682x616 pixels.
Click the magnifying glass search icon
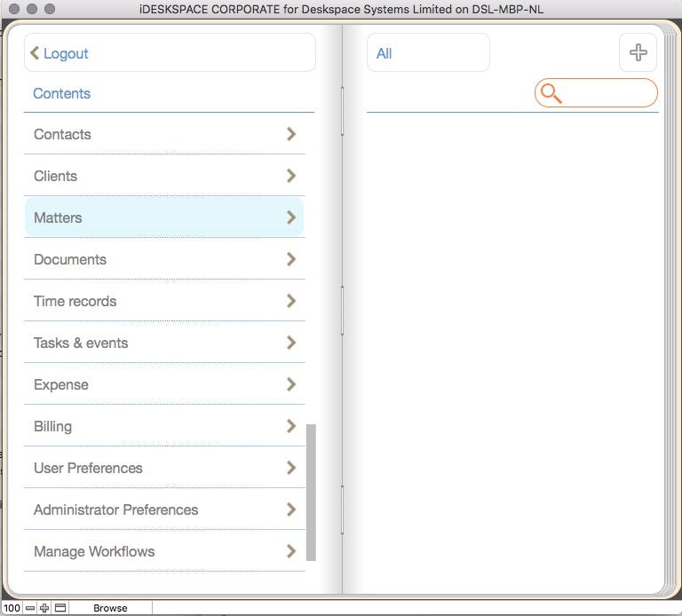[x=551, y=93]
